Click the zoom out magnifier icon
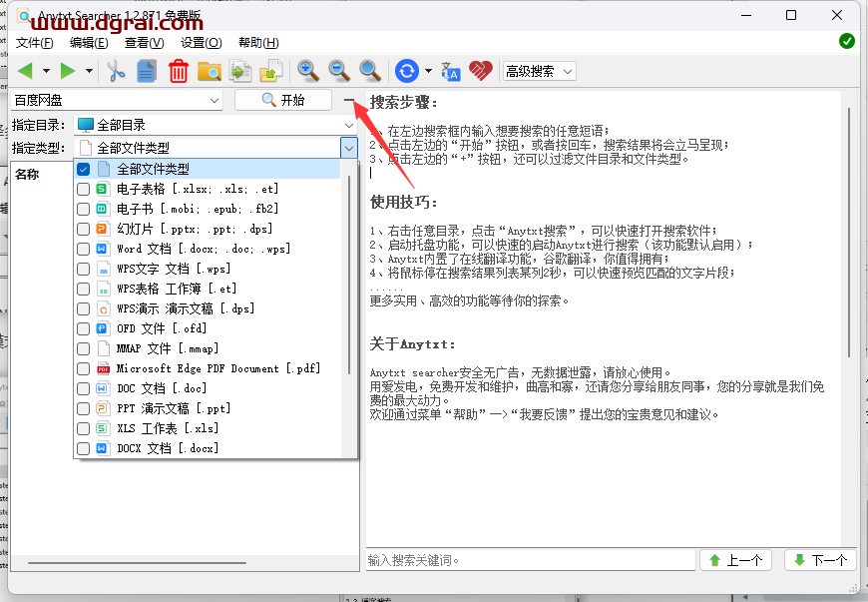 tap(339, 71)
